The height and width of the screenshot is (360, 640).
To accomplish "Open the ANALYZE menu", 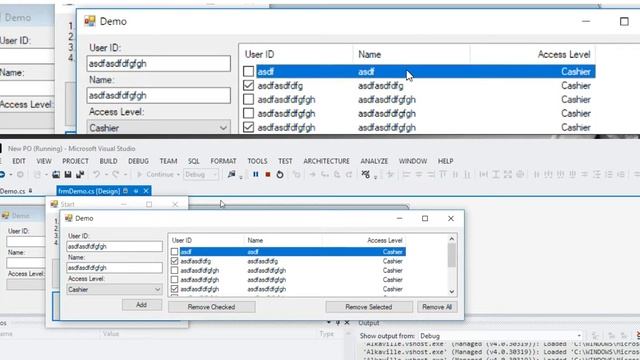I will (x=374, y=161).
